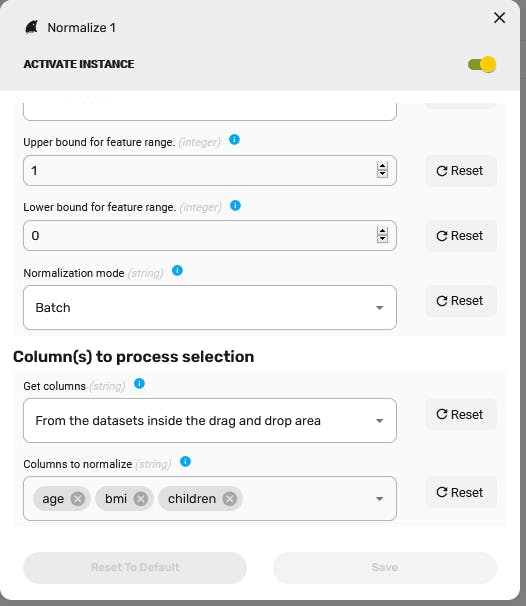The width and height of the screenshot is (526, 606).
Task: Open the Normalization mode Batch dropdown
Action: pyautogui.click(x=210, y=308)
